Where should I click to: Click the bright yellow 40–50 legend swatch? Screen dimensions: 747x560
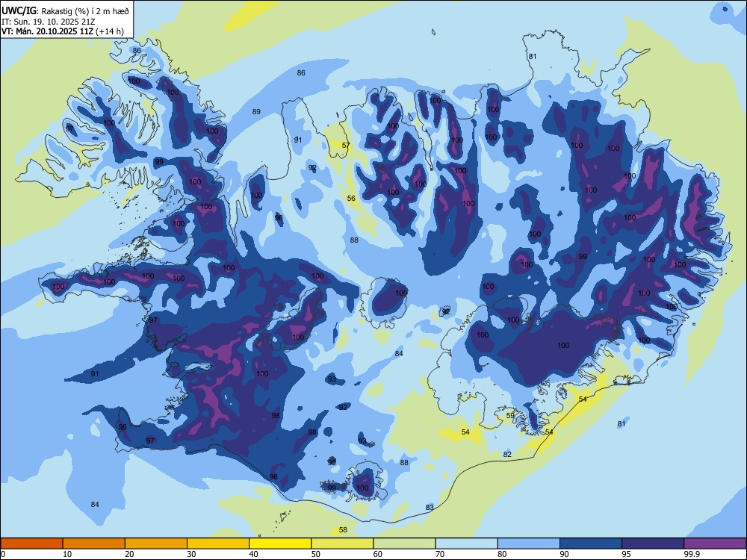click(280, 544)
